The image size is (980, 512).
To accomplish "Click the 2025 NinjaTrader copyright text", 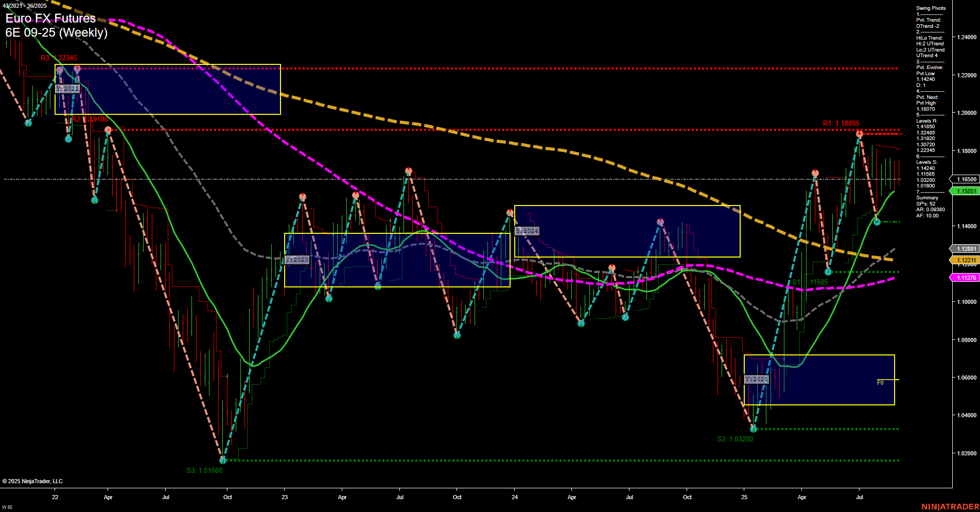I will pyautogui.click(x=33, y=481).
